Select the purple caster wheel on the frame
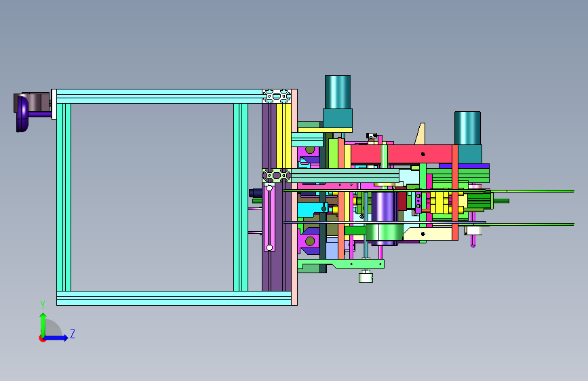The height and width of the screenshot is (381, 588). click(22, 114)
